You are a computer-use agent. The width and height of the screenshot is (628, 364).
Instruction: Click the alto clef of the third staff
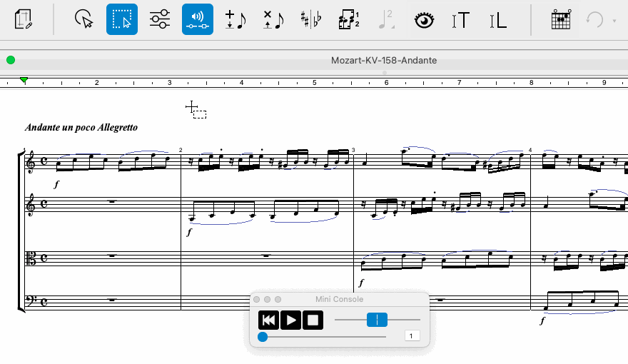[31, 258]
